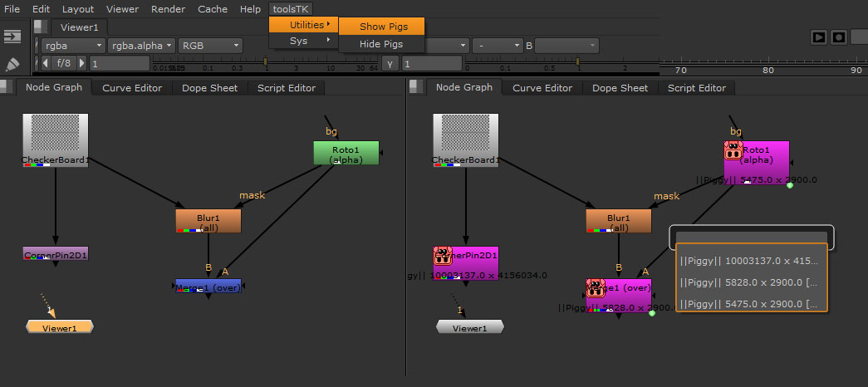The height and width of the screenshot is (387, 868).
Task: Select the Piggy 5828.0 x 2900.0 list entry
Action: (751, 282)
